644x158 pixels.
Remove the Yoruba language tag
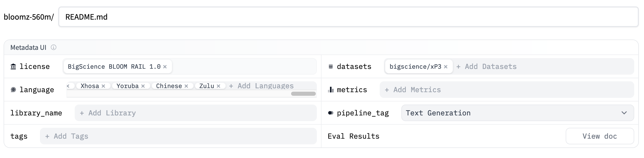point(143,86)
